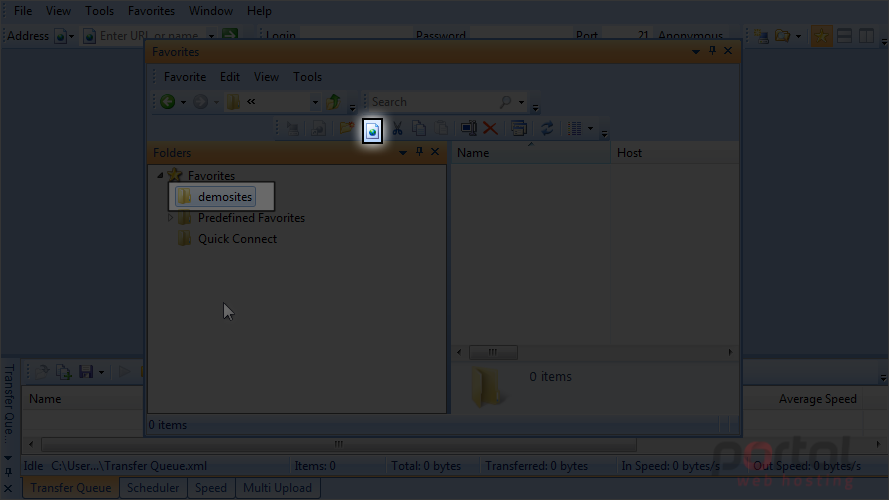The width and height of the screenshot is (889, 500).
Task: Click the create shortcut icon
Action: pyautogui.click(x=319, y=128)
